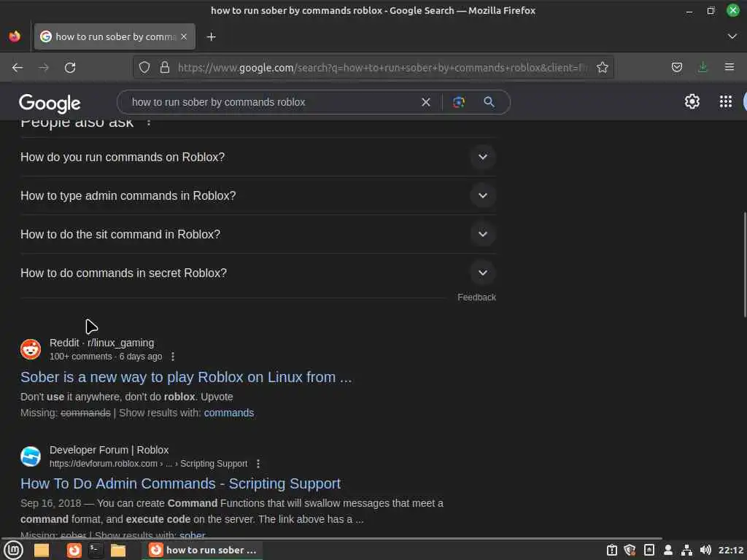Screen dimensions: 747x560
Task: Click the Roblox Developer Forum favicon
Action: point(31,456)
